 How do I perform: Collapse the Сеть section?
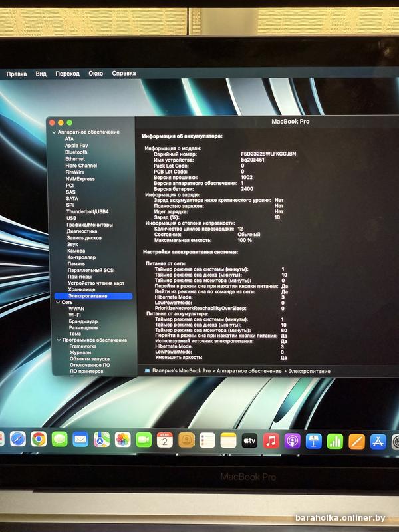[x=58, y=303]
